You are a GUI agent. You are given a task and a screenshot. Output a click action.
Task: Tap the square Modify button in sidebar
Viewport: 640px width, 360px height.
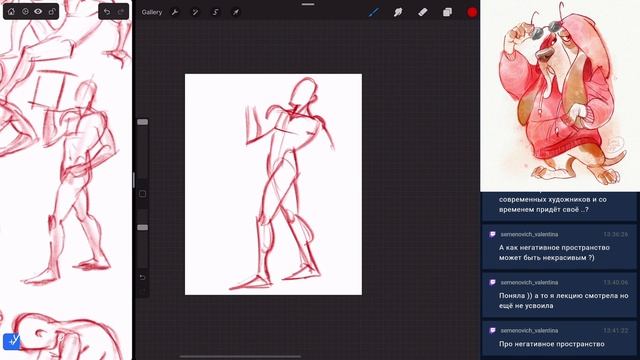[x=142, y=193]
